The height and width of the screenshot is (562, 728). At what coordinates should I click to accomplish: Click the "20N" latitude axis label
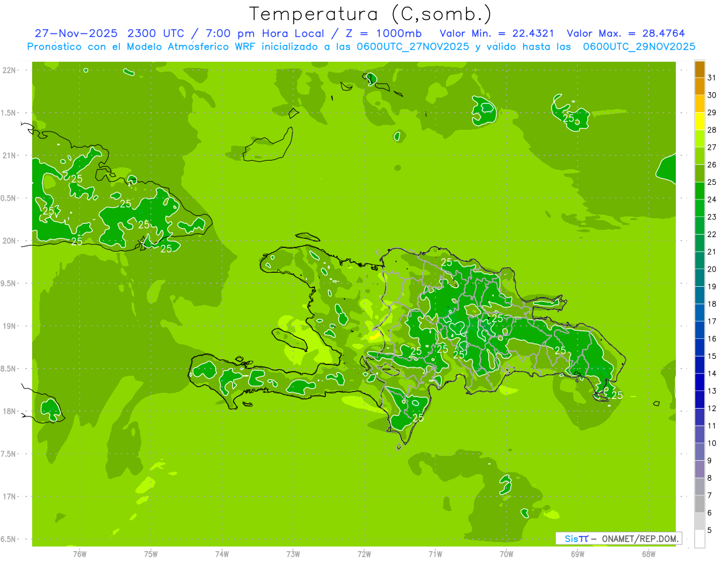(x=9, y=241)
